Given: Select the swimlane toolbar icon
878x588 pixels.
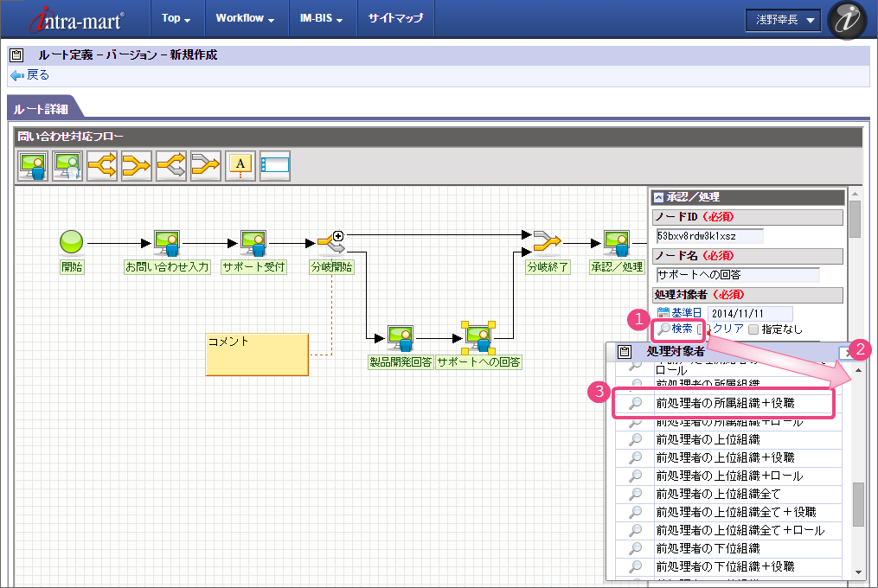Looking at the screenshot, I should pyautogui.click(x=275, y=166).
